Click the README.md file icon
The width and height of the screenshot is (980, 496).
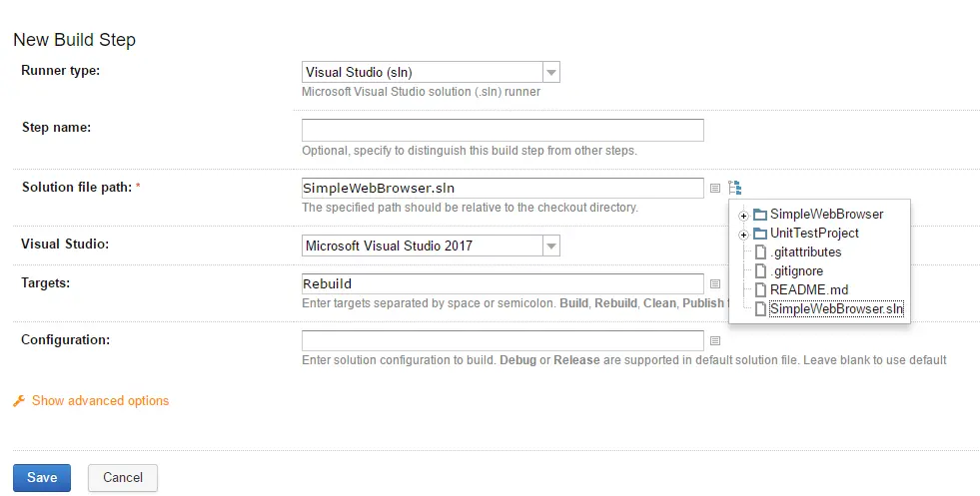pyautogui.click(x=760, y=289)
